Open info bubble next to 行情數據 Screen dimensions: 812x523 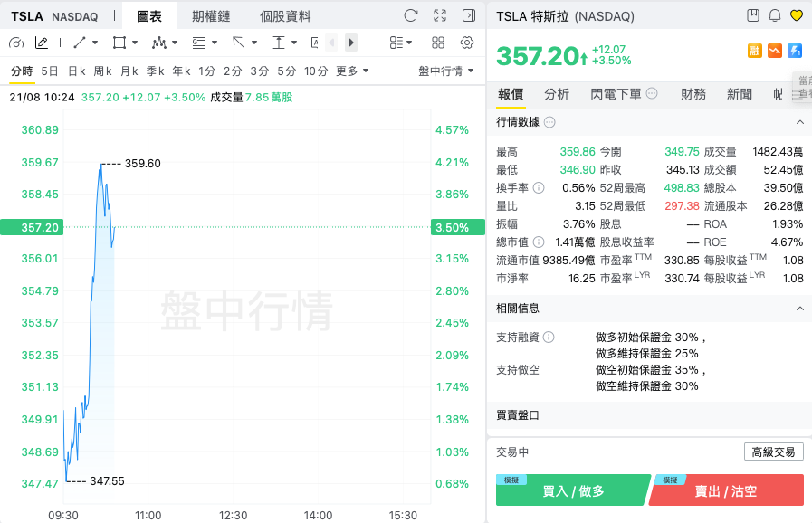[x=549, y=122]
